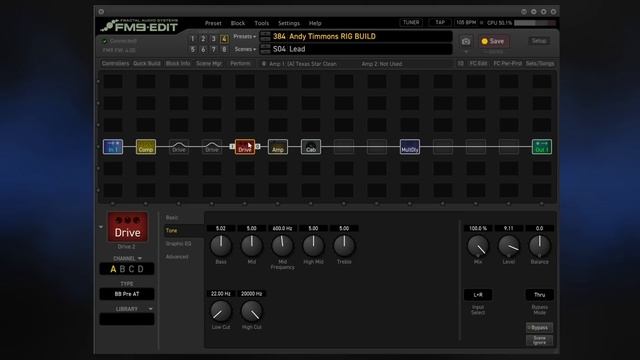Select the MultiDly block
The image size is (640, 360).
[410, 147]
